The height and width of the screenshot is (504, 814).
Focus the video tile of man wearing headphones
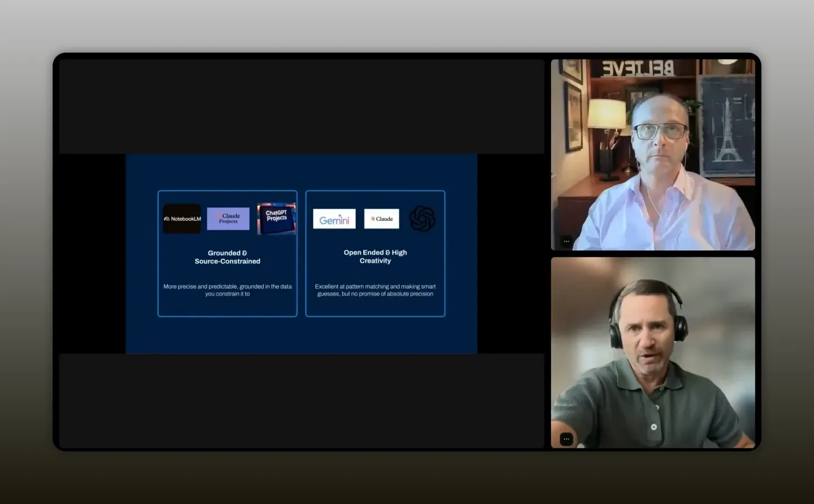653,352
